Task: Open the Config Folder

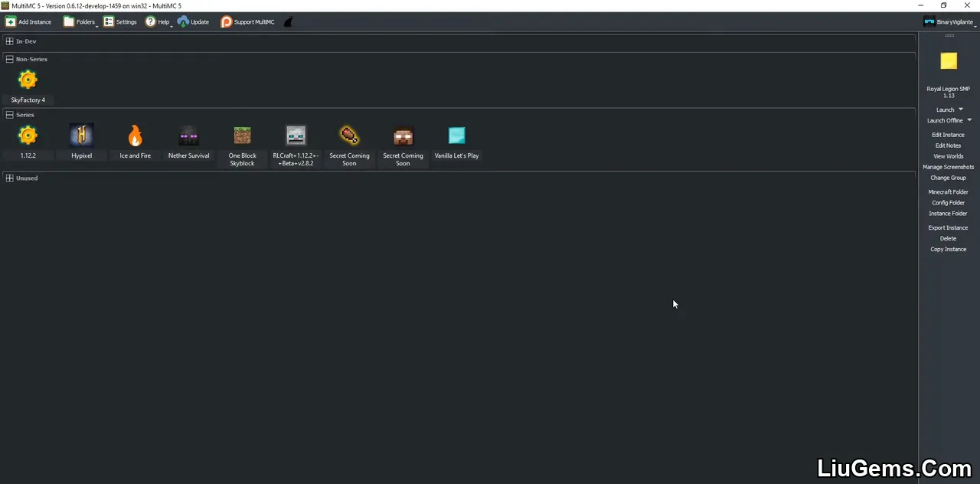Action: point(948,203)
